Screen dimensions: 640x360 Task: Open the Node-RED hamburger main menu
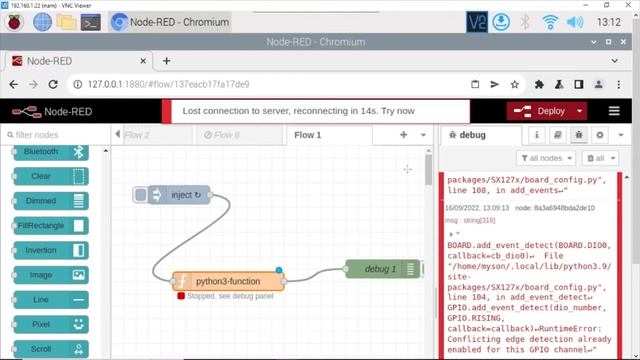[x=614, y=111]
